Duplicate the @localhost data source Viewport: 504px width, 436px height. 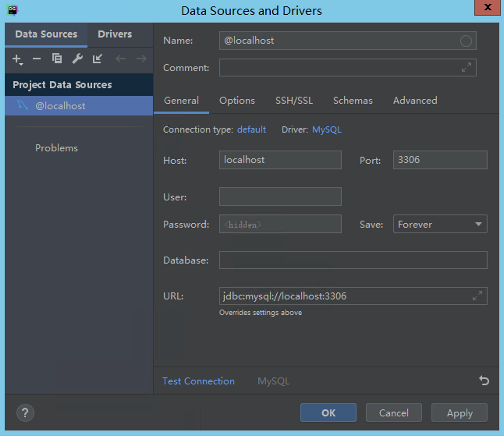click(x=57, y=58)
